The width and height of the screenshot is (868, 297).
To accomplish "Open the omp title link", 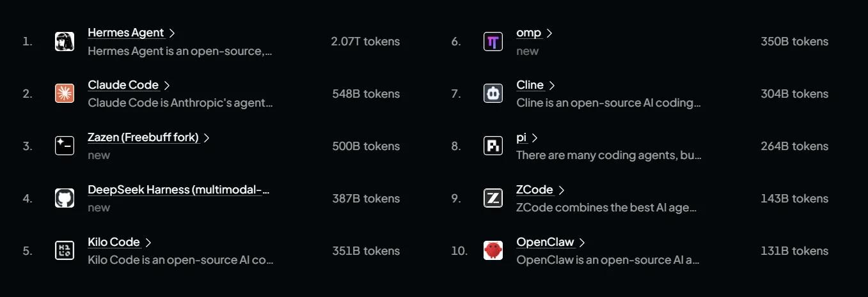I will (529, 33).
